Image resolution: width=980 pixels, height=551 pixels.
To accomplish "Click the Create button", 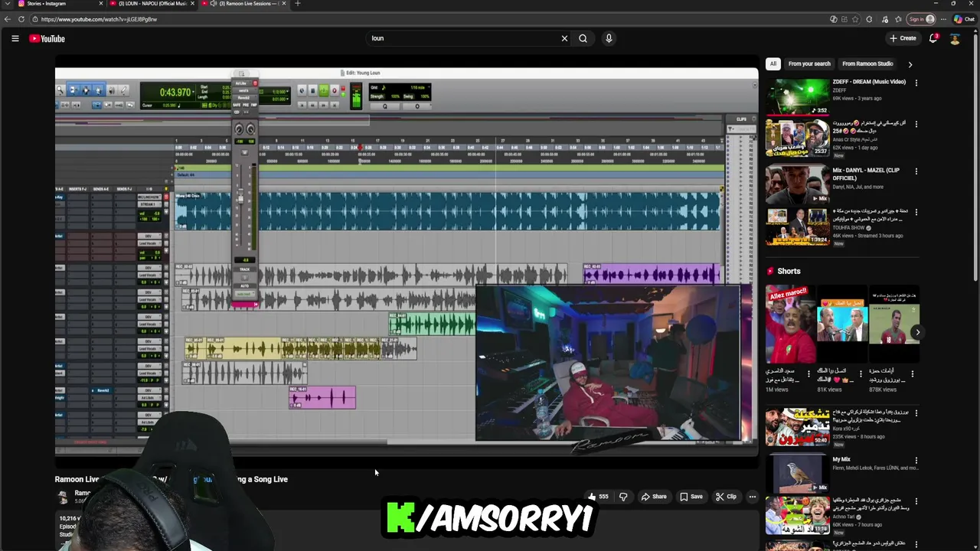I will [903, 38].
